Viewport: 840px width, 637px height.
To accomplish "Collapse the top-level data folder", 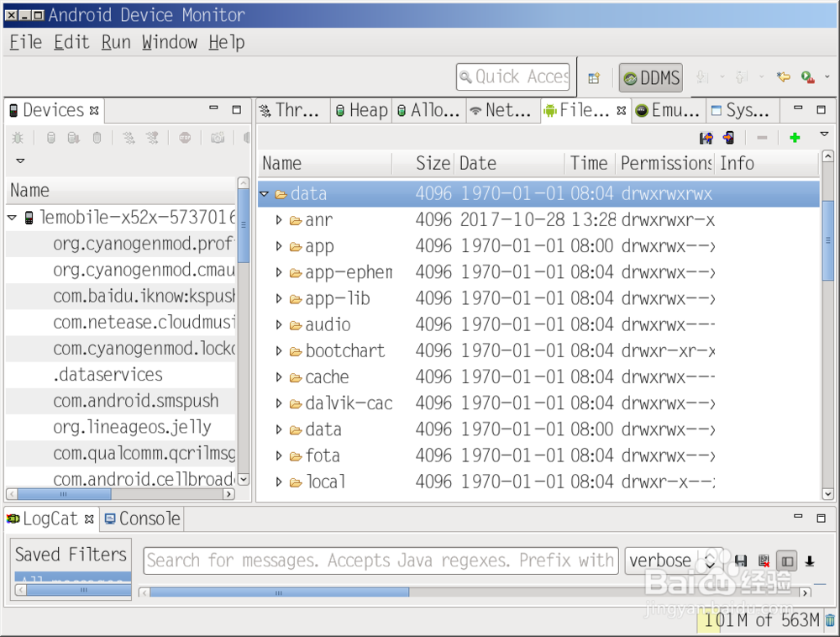I will pos(264,194).
